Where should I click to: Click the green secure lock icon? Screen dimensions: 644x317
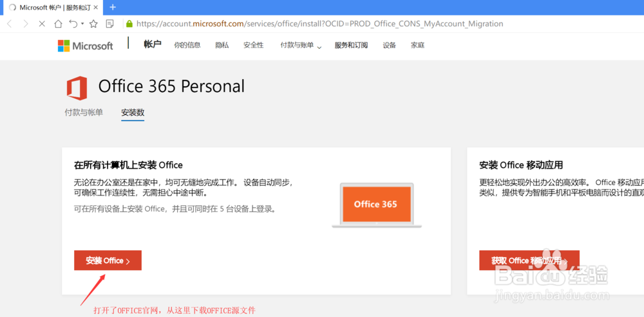tap(129, 24)
